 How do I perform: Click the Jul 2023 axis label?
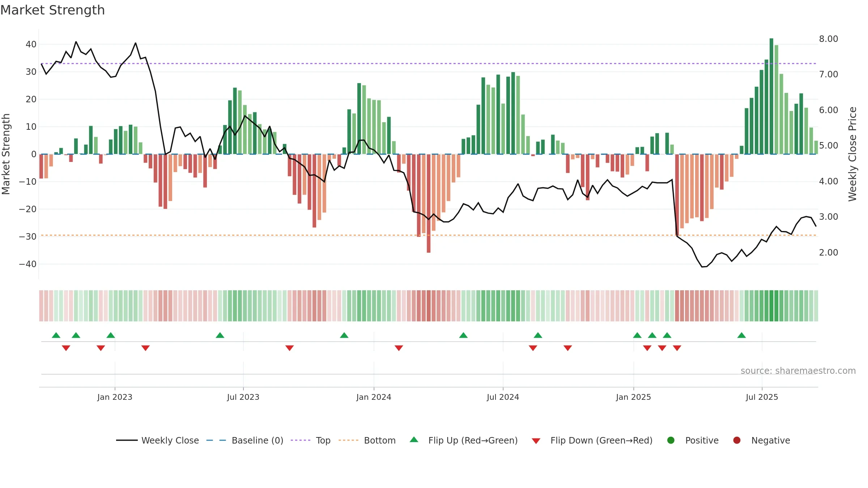tap(243, 397)
